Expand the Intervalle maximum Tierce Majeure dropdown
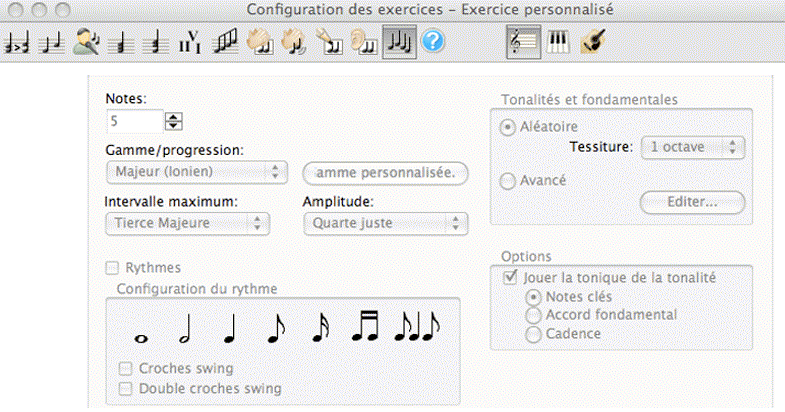This screenshot has height=412, width=785. point(187,223)
